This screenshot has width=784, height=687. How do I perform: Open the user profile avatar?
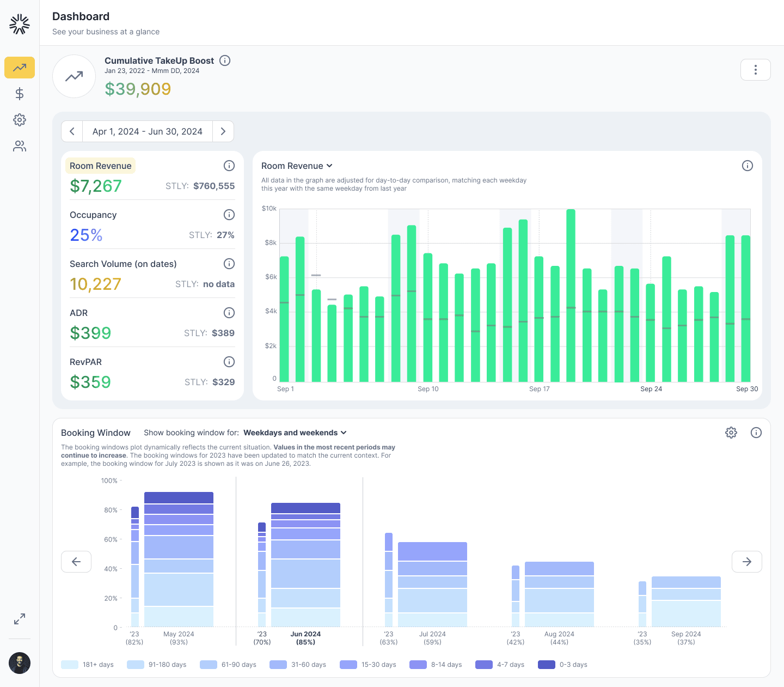20,663
